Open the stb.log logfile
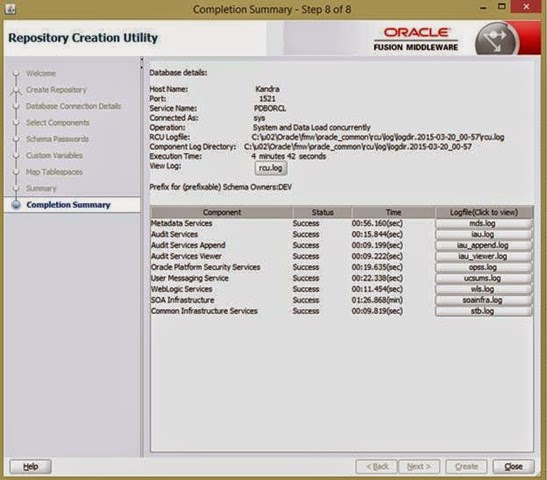The height and width of the screenshot is (480, 547). pos(484,311)
